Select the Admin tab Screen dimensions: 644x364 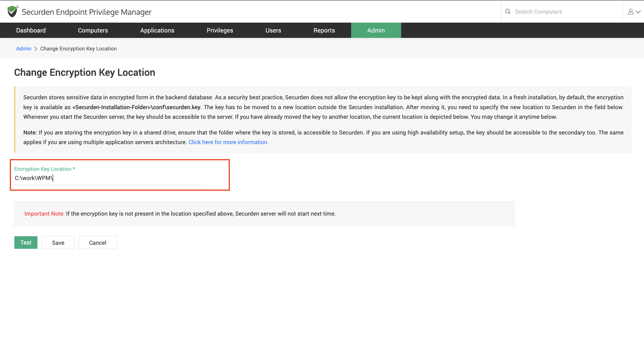pyautogui.click(x=376, y=30)
